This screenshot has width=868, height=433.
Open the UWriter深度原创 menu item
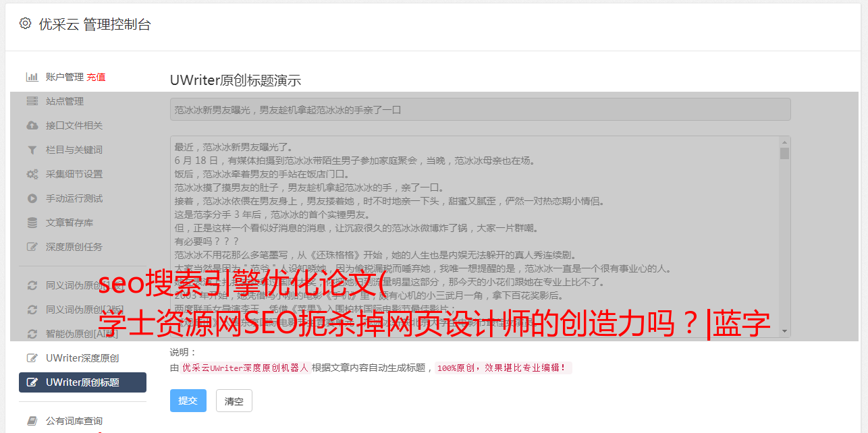point(82,358)
